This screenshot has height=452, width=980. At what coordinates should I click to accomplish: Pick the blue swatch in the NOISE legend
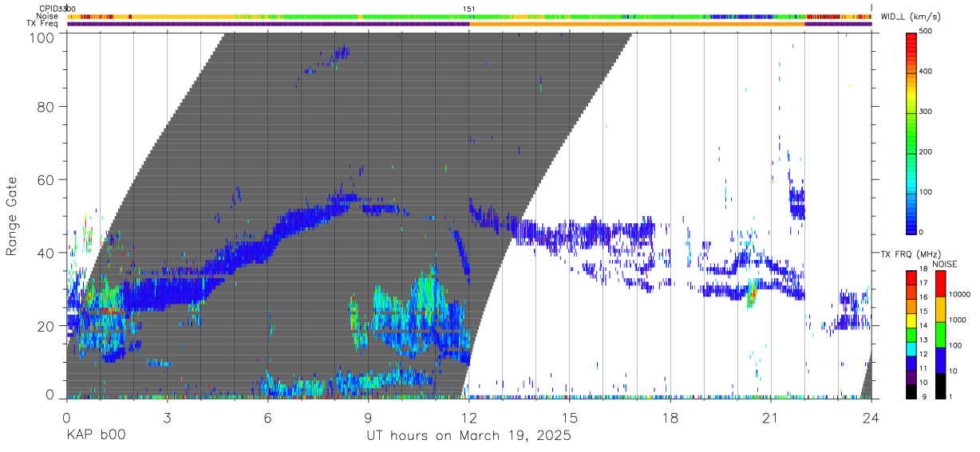click(x=940, y=360)
